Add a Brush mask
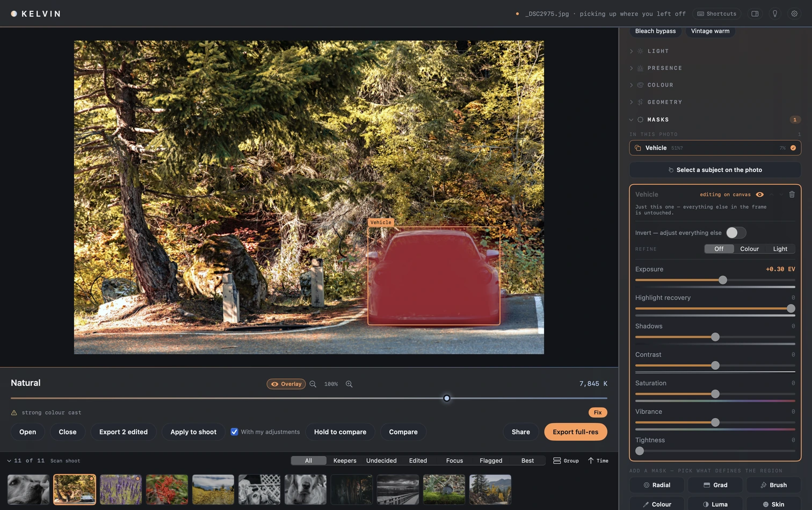 click(x=774, y=485)
